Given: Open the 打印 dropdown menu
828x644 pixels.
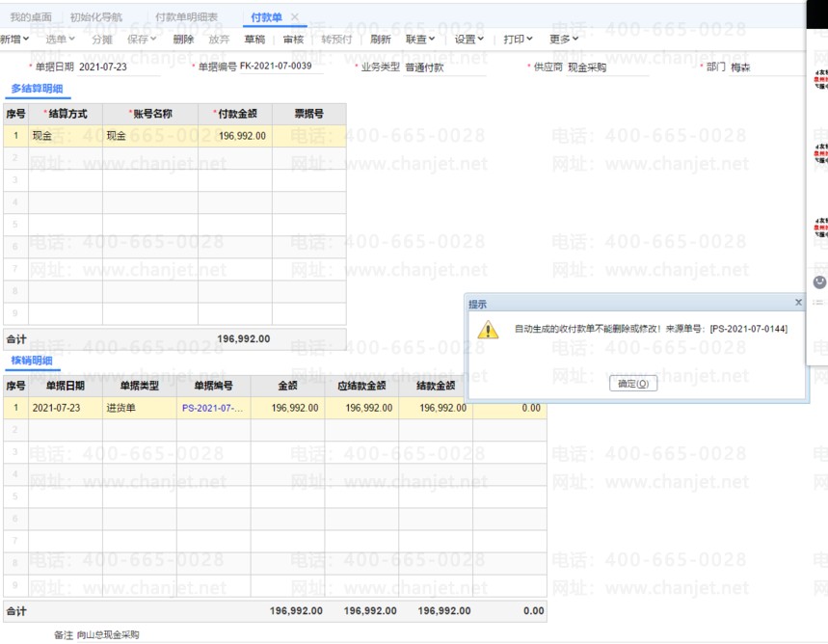Looking at the screenshot, I should [519, 40].
